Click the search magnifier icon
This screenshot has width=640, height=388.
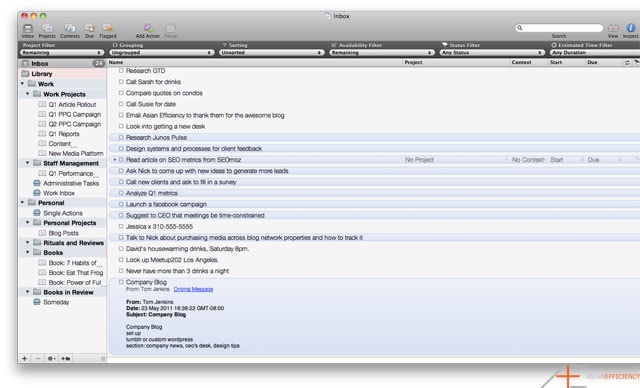point(519,28)
